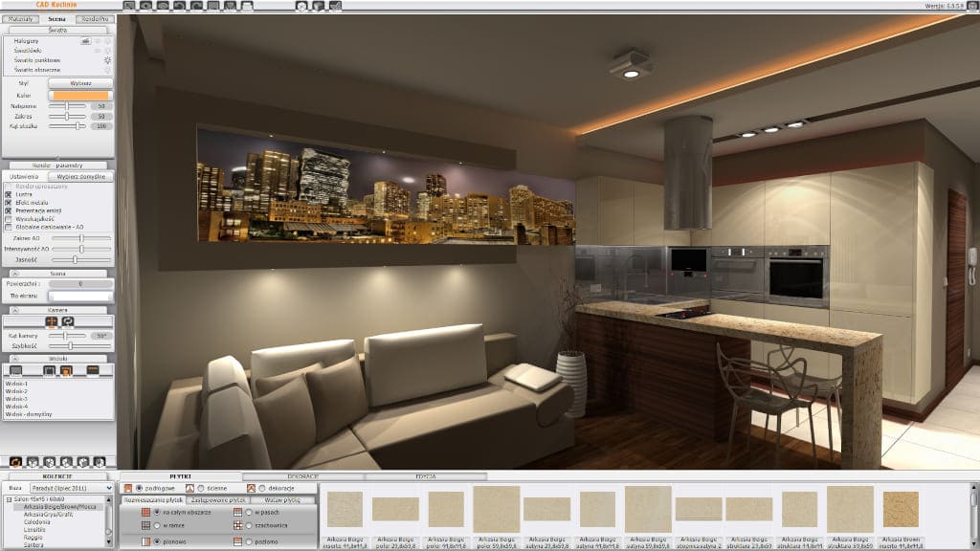Collapse the Kamera panel section

click(x=16, y=310)
